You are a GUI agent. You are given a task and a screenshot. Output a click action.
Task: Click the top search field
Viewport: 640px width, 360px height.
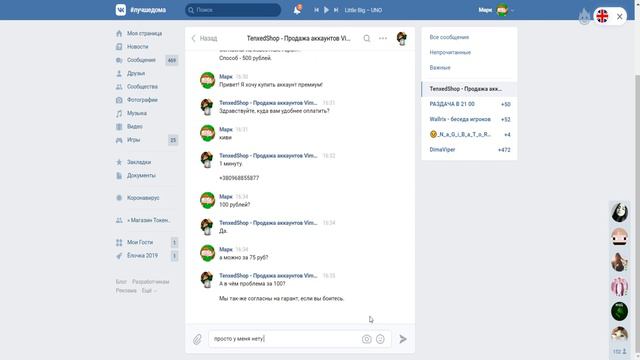[x=233, y=10]
